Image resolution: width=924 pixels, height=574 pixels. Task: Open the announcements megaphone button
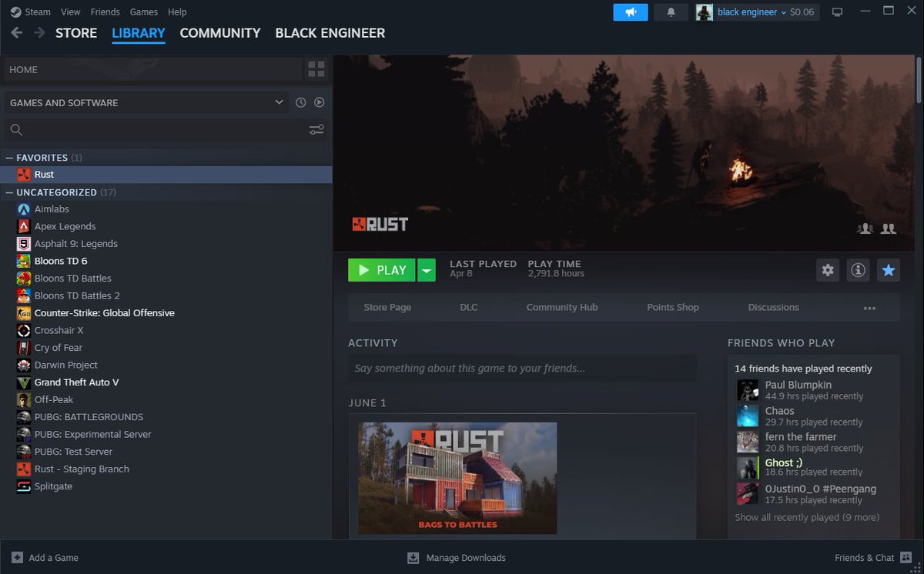tap(631, 12)
